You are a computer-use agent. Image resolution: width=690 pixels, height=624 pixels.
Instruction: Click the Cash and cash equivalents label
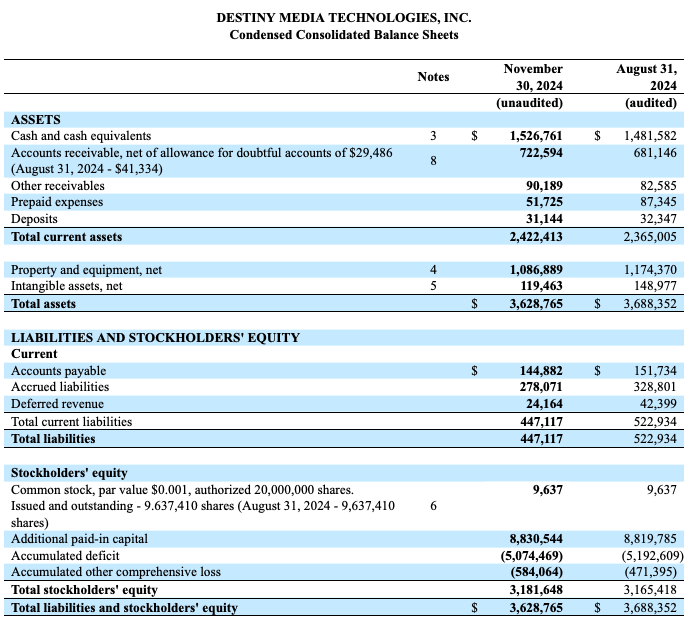81,136
